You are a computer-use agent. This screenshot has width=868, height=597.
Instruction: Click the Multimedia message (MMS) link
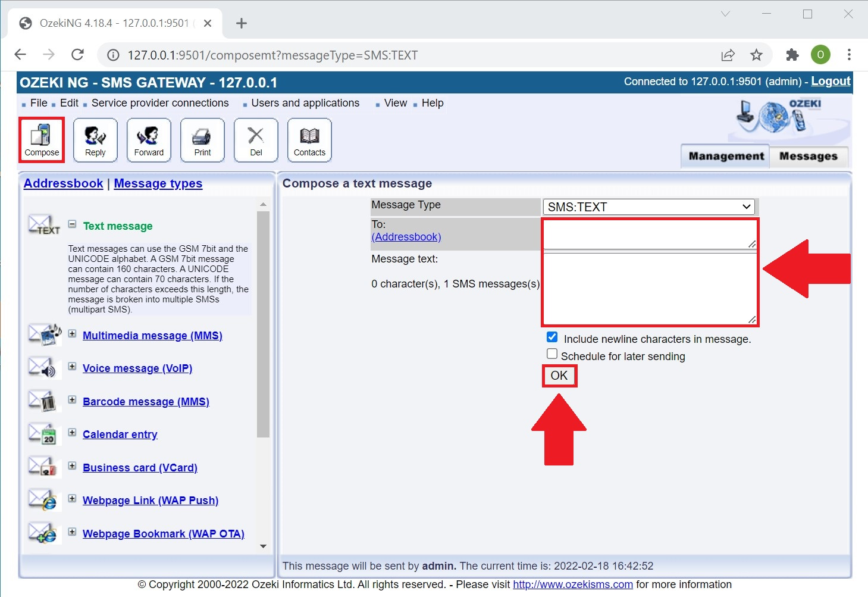152,336
